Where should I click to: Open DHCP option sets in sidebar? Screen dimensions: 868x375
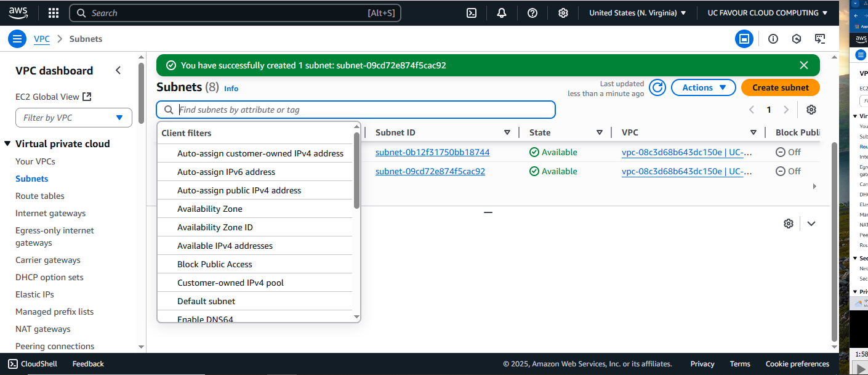tap(49, 277)
